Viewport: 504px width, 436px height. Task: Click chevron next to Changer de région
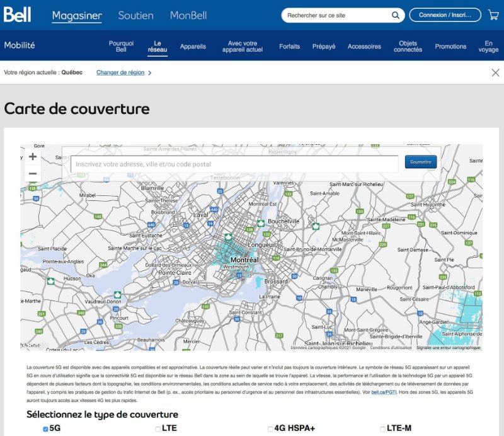click(150, 73)
